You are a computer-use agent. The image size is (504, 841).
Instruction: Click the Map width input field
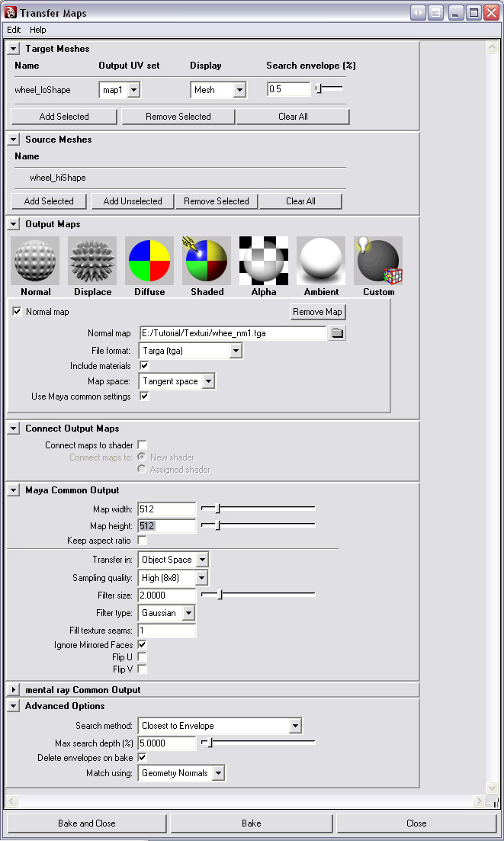[x=166, y=509]
